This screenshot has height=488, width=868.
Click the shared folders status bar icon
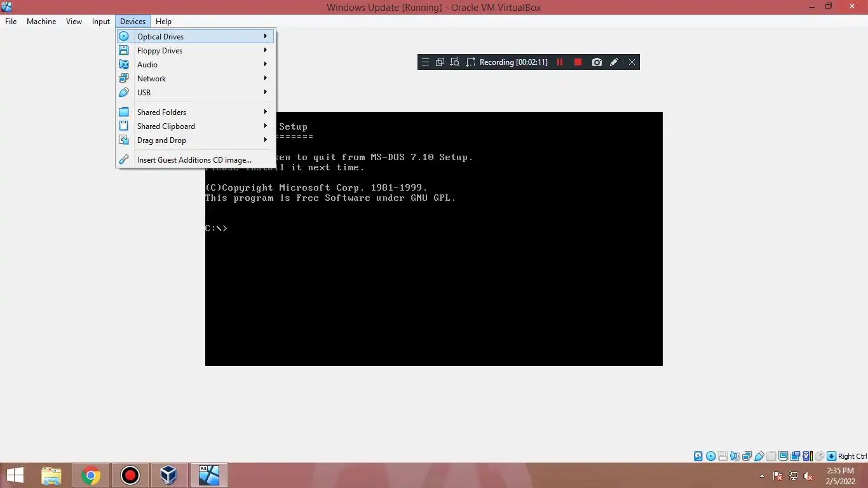[x=771, y=456]
